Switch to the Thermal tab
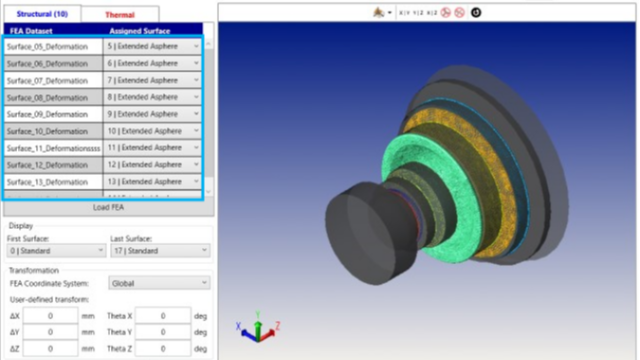Viewport: 640px width, 360px height. pyautogui.click(x=120, y=15)
